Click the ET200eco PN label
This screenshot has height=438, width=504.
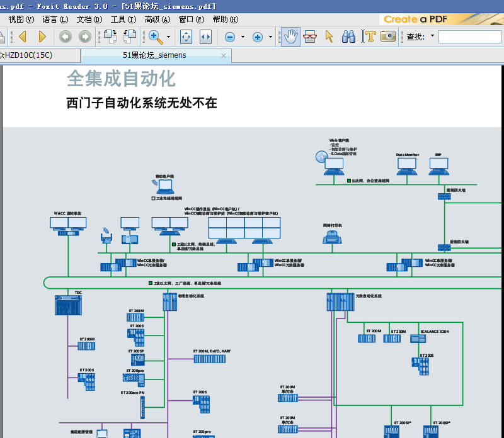click(x=132, y=393)
